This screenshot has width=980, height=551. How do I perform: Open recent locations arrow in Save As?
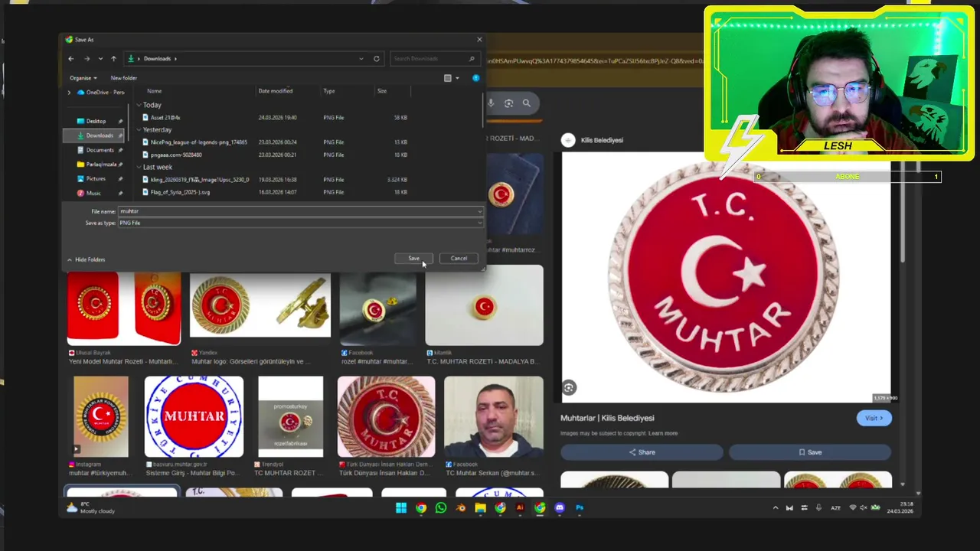[100, 59]
